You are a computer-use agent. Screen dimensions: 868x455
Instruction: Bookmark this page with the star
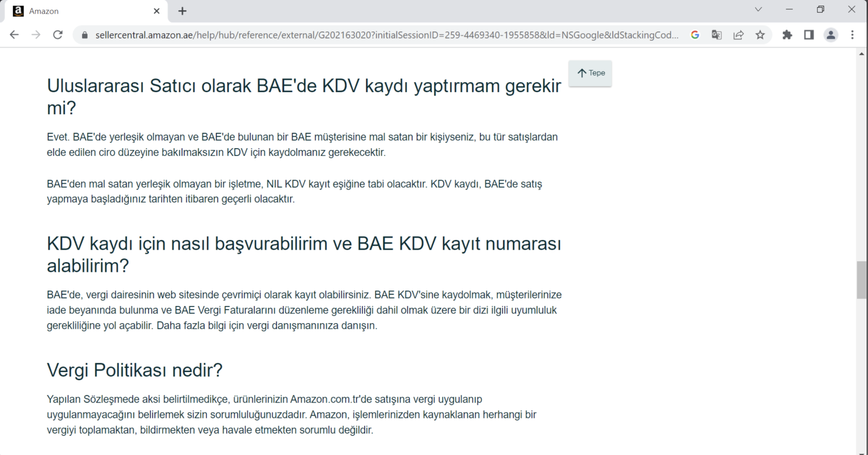pos(760,35)
